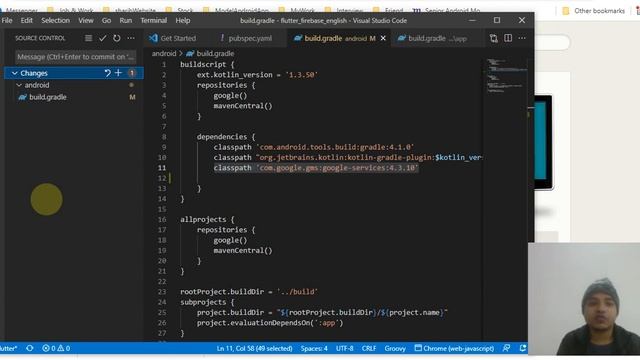The width and height of the screenshot is (640, 360).
Task: Open notifications bell in status bar
Action: [522, 348]
